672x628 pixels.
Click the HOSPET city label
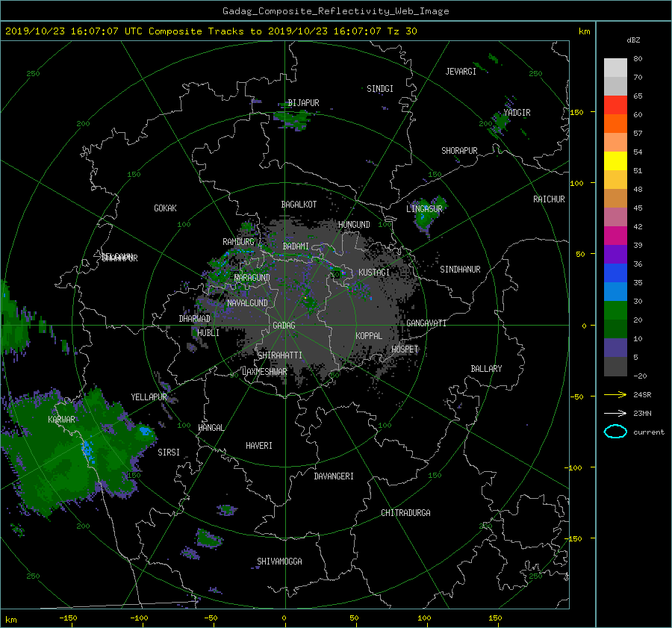point(405,349)
